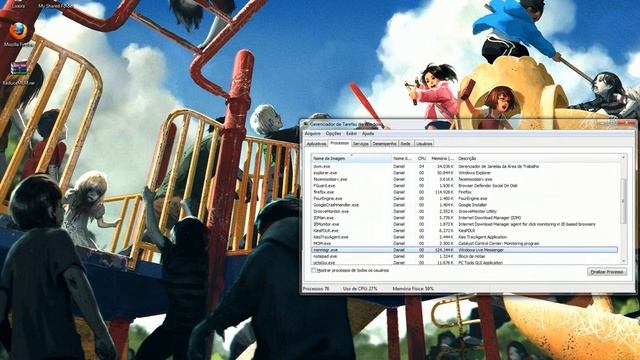
Task: Select the WinRAR archive desktop icon
Action: pos(19,73)
